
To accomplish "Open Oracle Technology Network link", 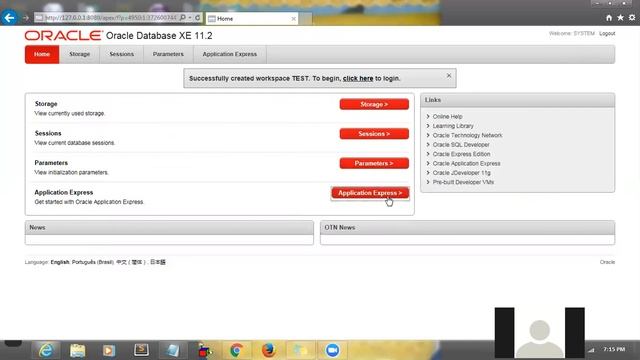I will pos(467,135).
